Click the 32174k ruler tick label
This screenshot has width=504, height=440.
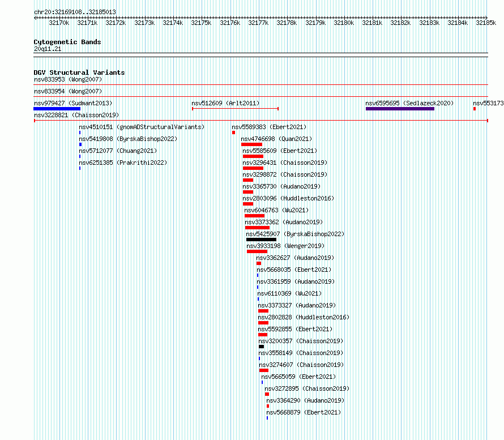tap(173, 23)
